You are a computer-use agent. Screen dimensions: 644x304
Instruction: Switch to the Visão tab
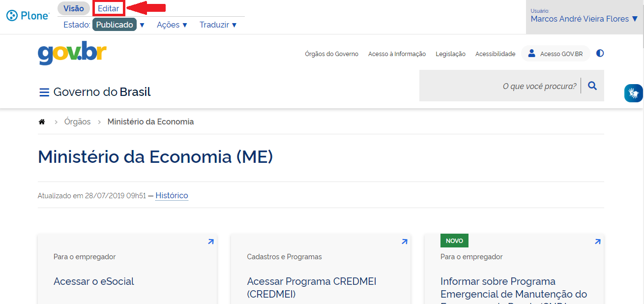(74, 8)
